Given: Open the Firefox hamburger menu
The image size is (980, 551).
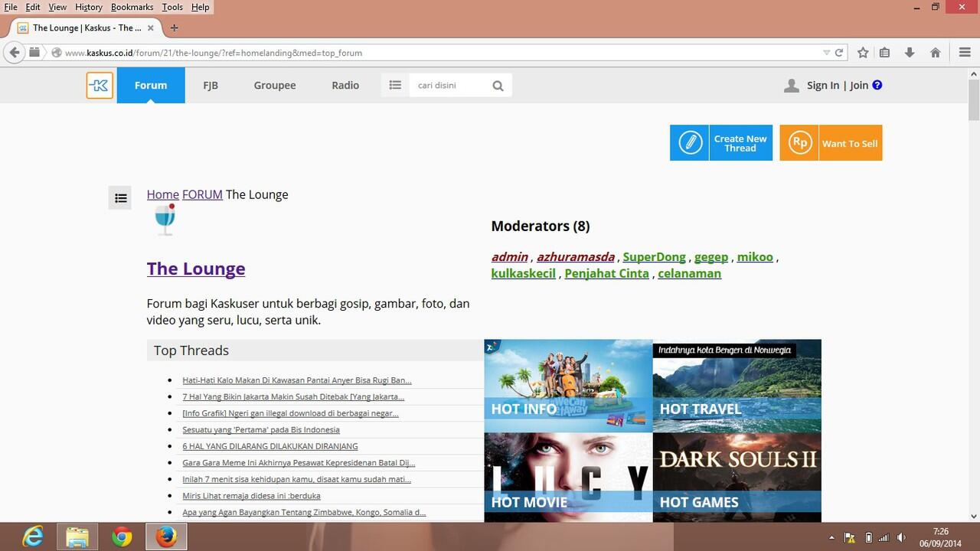Looking at the screenshot, I should [965, 53].
